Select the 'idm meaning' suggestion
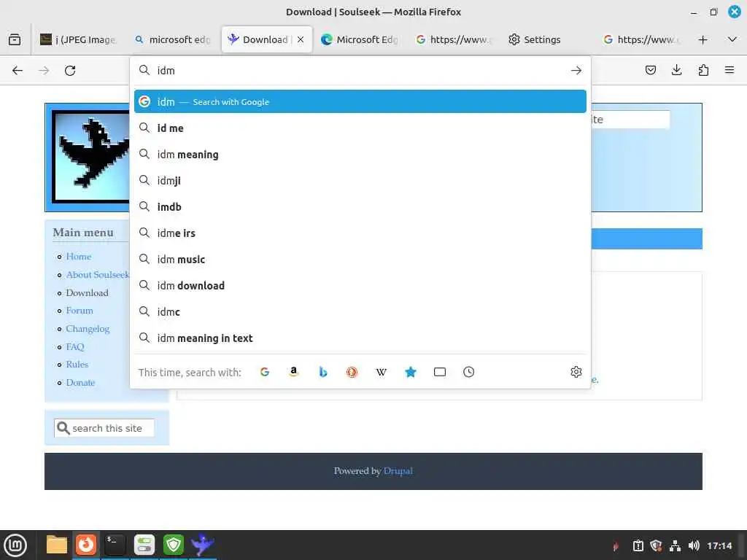Image resolution: width=747 pixels, height=560 pixels. (360, 155)
